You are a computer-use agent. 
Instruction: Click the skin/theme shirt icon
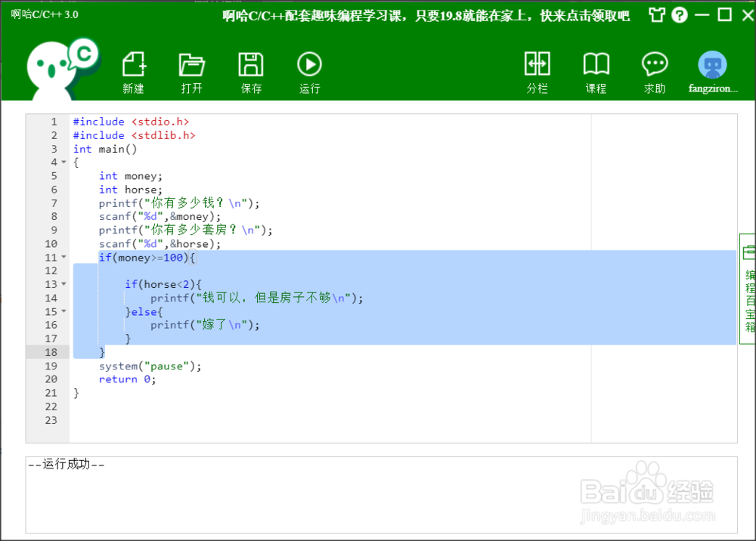tap(656, 15)
